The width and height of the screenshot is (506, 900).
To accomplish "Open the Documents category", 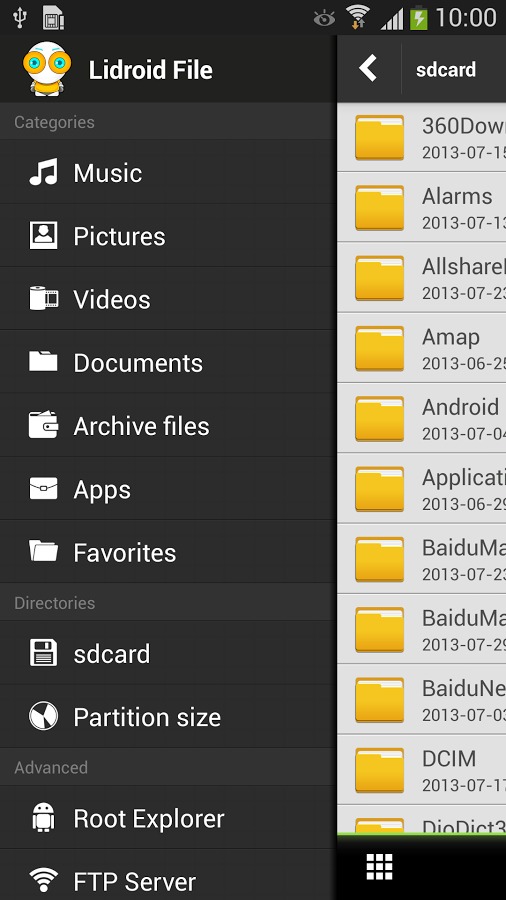I will point(168,362).
